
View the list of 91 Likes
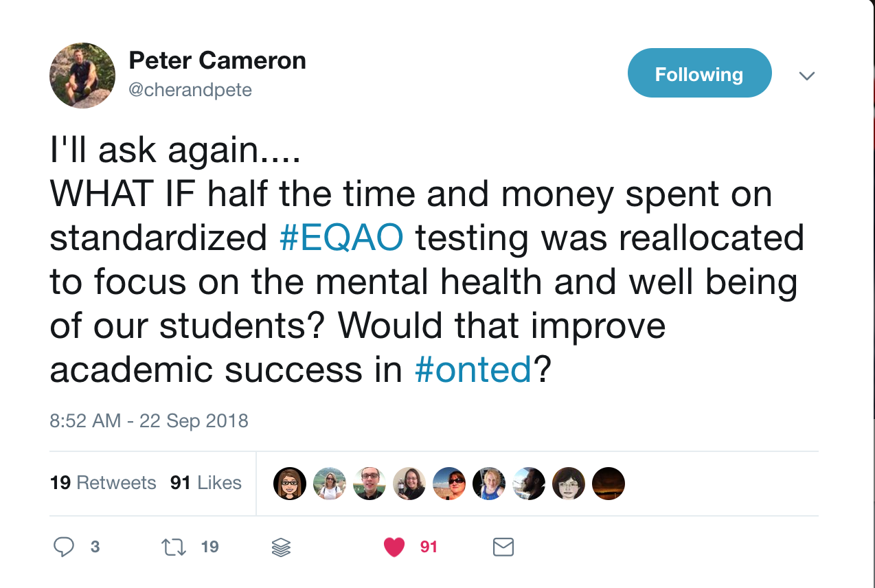(x=206, y=483)
